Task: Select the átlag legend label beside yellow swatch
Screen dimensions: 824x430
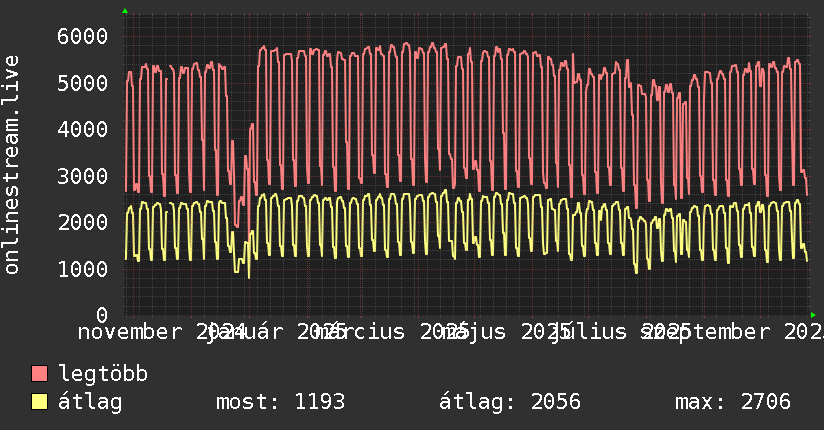Action: pyautogui.click(x=90, y=402)
